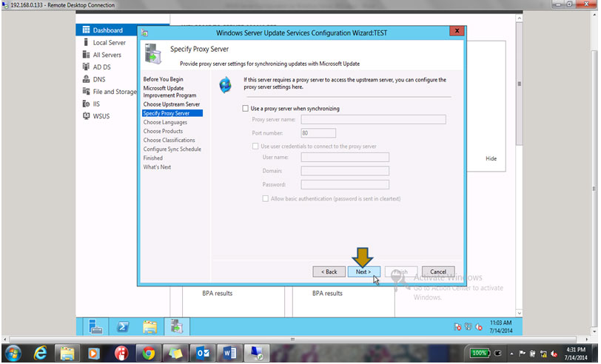Select Local Server in Server Manager sidebar
Screen dimensions: 601x364
(x=109, y=42)
